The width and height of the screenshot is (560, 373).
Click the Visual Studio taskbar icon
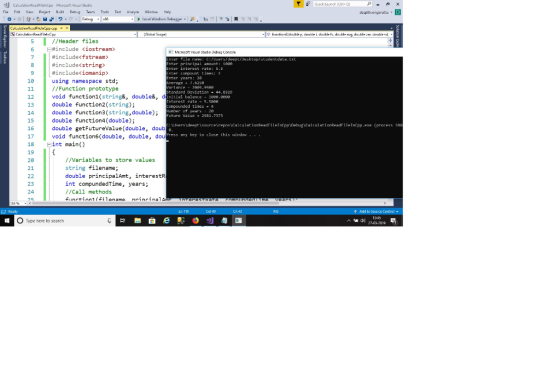pos(210,221)
